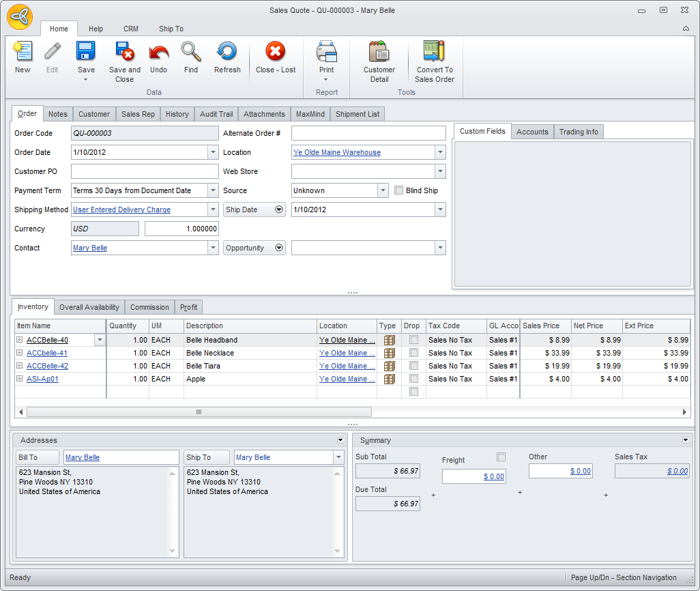Expand the ACCBelle-41 item row
Image resolution: width=700 pixels, height=591 pixels.
click(x=20, y=354)
